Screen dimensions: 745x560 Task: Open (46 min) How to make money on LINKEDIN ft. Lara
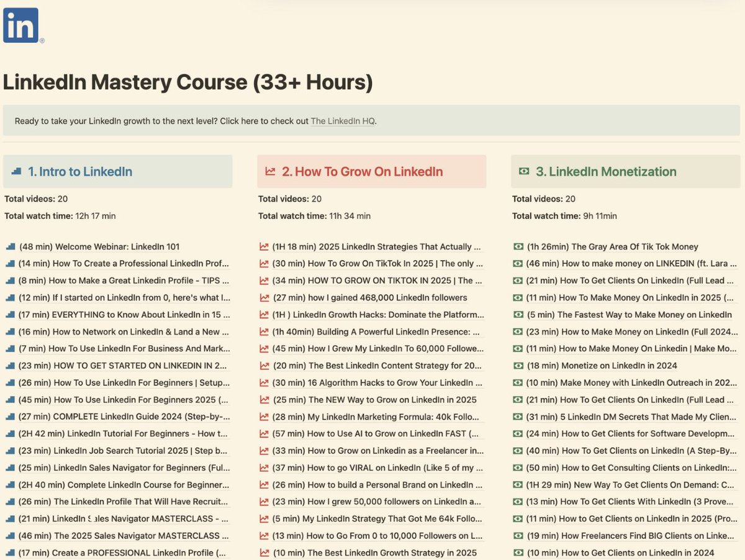pyautogui.click(x=632, y=263)
